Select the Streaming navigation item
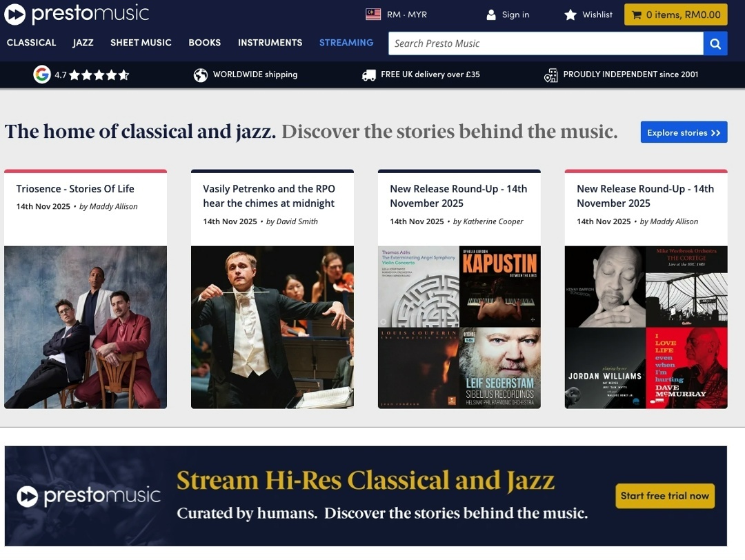 coord(346,43)
